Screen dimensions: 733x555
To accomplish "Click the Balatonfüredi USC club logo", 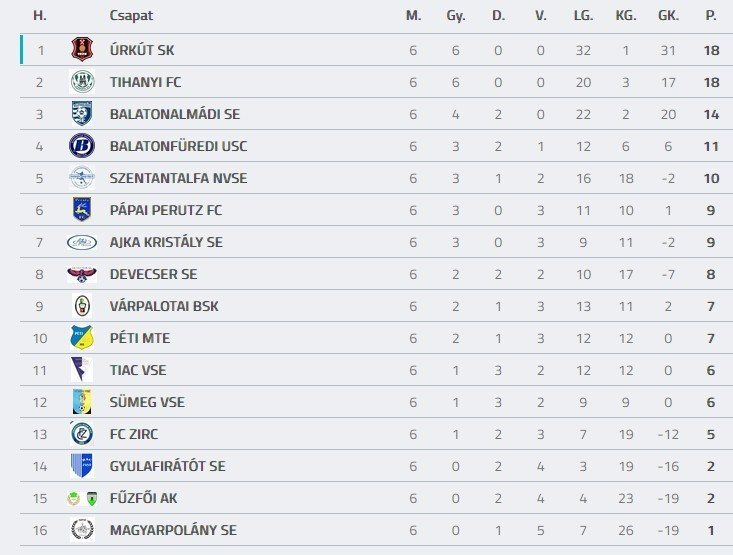I will coord(82,146).
